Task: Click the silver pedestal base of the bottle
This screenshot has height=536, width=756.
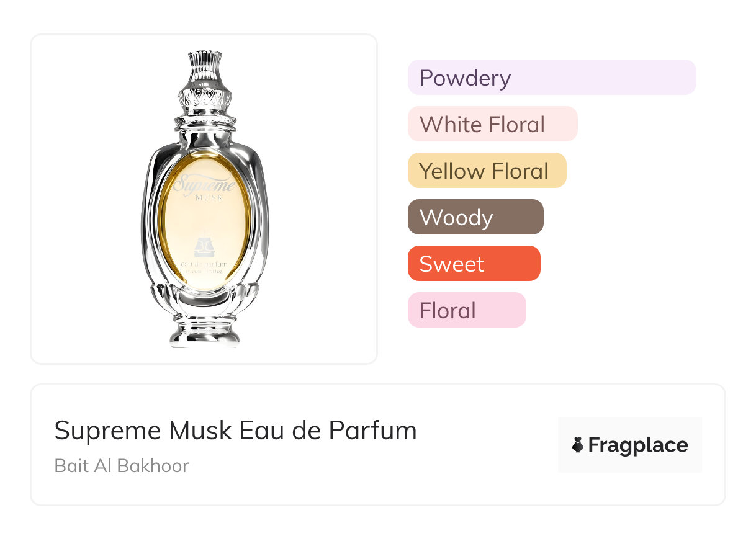Action: (x=204, y=332)
